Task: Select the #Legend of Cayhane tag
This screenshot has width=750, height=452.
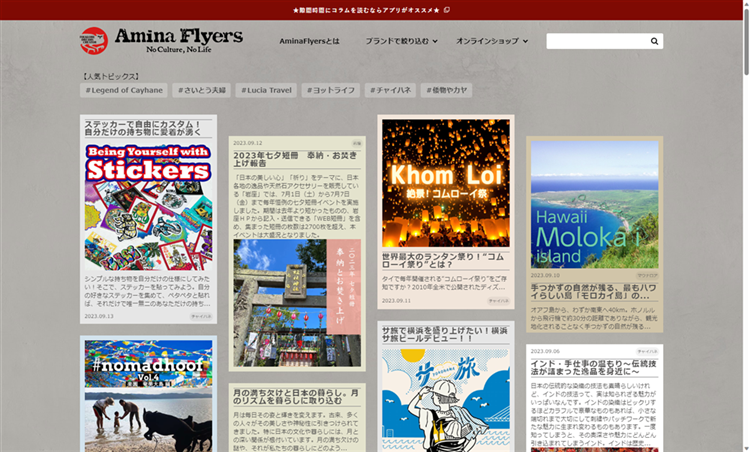Action: tap(124, 90)
